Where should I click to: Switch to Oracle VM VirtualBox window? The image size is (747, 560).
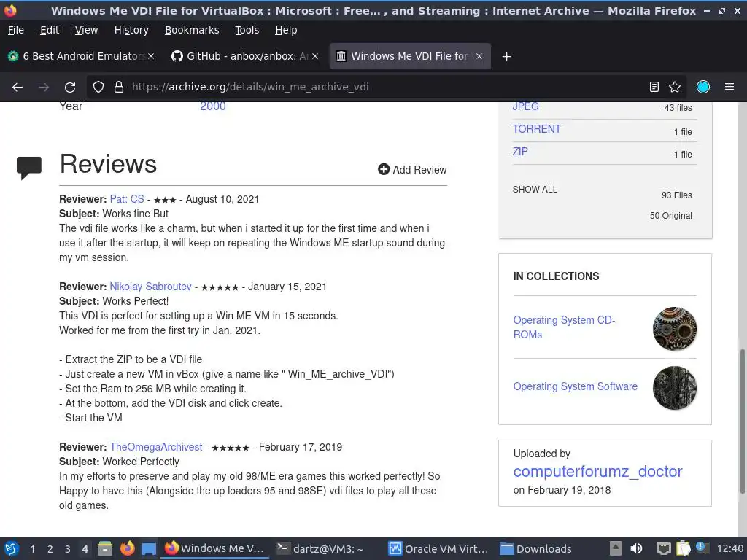point(438,548)
